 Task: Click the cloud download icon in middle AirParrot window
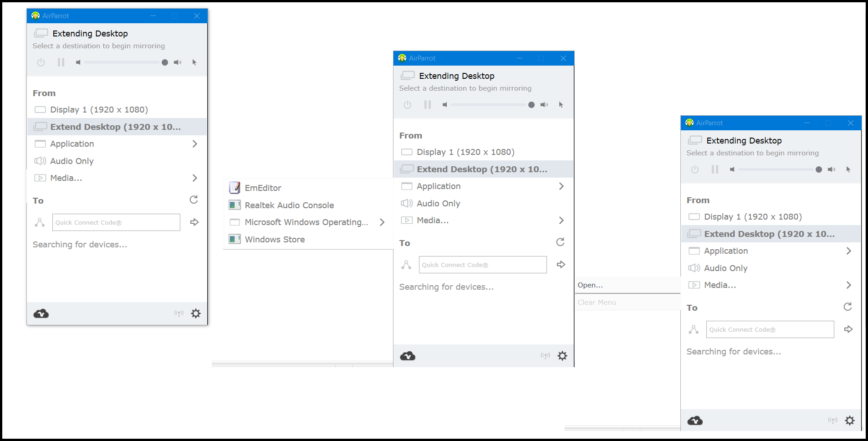click(x=408, y=356)
